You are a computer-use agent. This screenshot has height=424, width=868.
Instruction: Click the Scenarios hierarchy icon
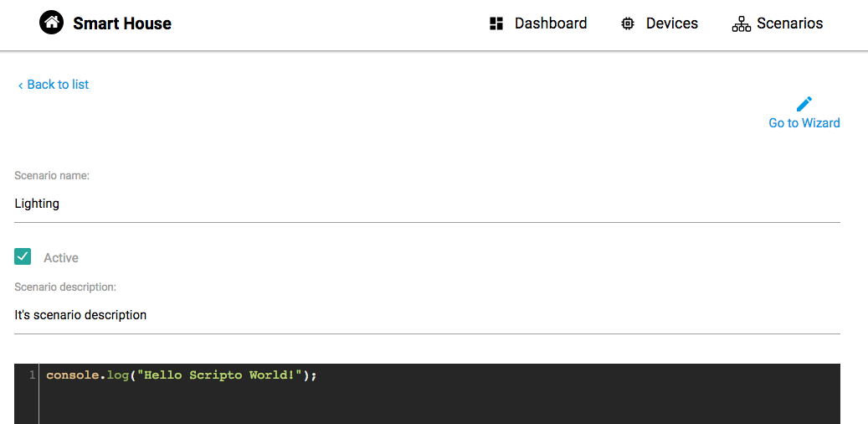[742, 23]
